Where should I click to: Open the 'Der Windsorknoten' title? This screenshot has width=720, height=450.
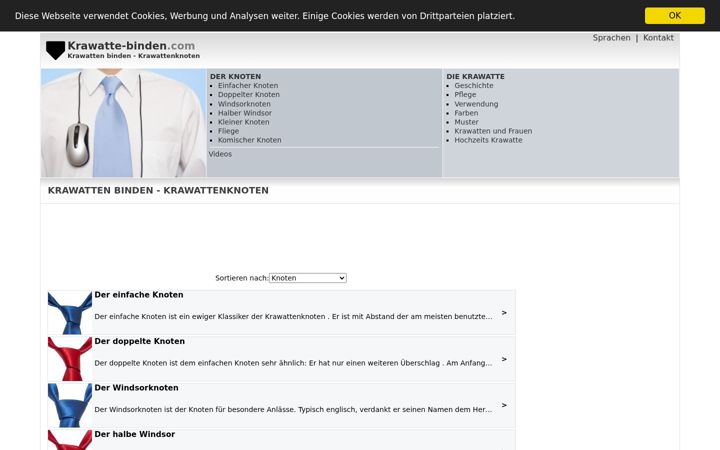point(136,388)
